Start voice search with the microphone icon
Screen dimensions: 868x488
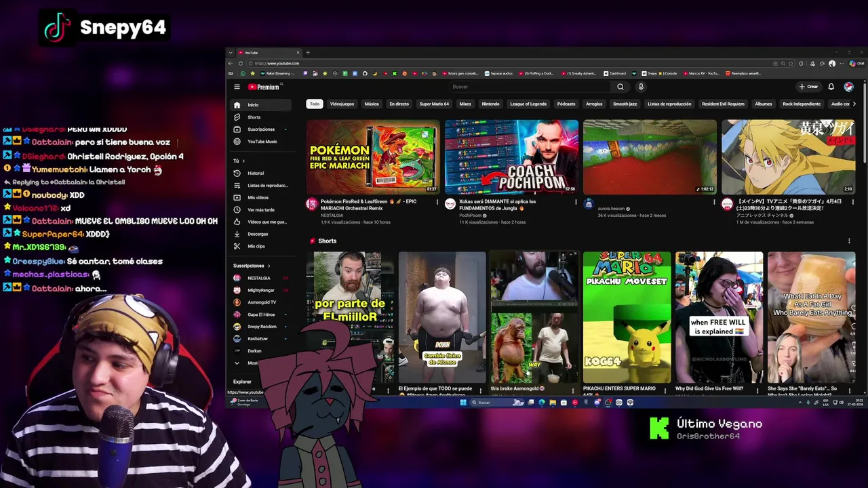click(x=641, y=87)
